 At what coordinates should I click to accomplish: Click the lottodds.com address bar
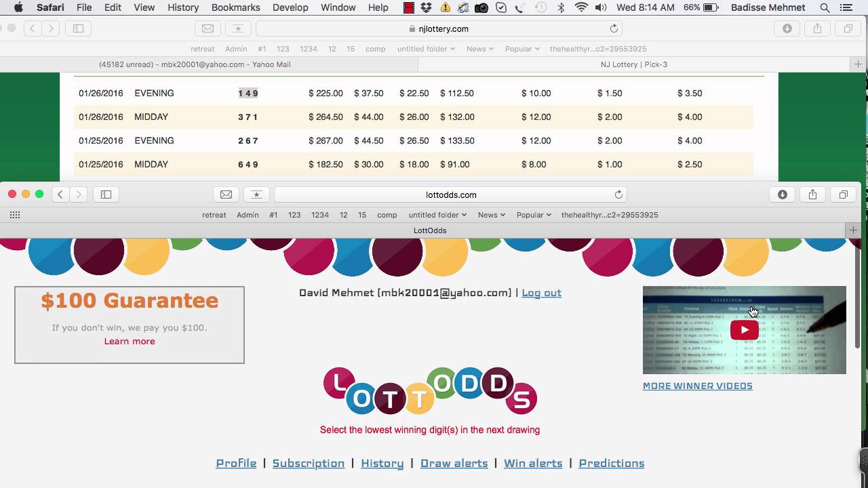(450, 195)
